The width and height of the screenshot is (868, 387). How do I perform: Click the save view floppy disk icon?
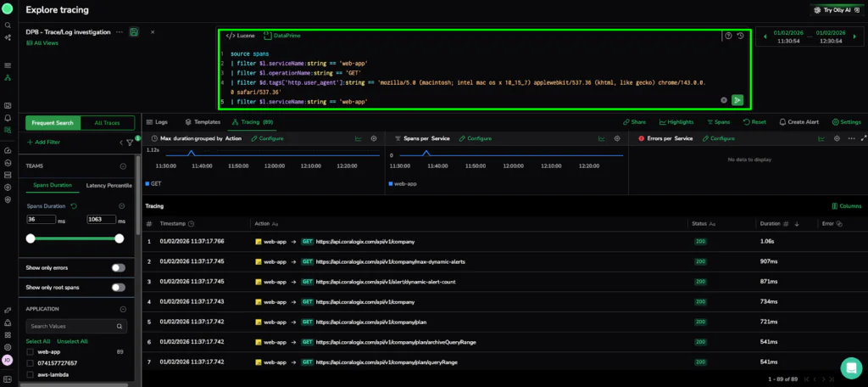pos(134,32)
